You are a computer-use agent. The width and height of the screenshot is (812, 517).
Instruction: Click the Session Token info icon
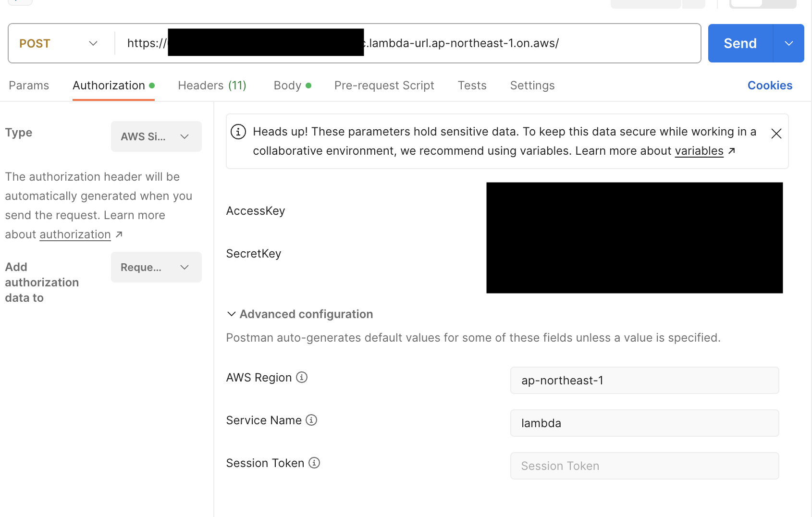pos(314,463)
